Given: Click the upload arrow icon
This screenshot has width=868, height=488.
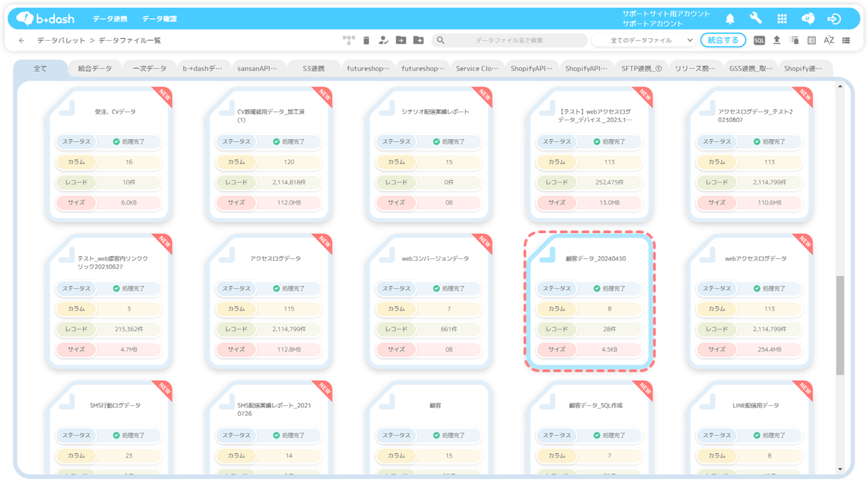Looking at the screenshot, I should click(x=777, y=41).
